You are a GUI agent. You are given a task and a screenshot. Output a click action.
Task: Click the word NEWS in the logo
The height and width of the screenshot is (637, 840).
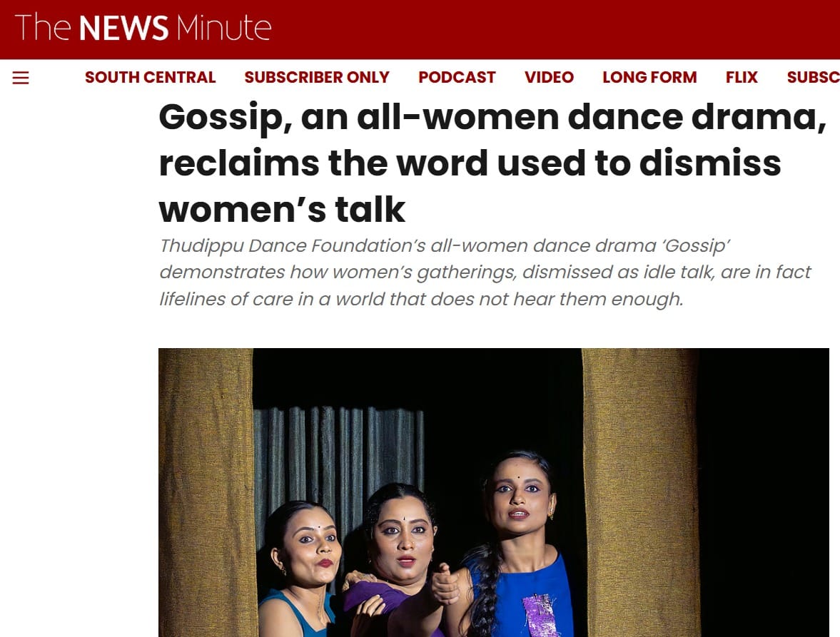point(123,29)
